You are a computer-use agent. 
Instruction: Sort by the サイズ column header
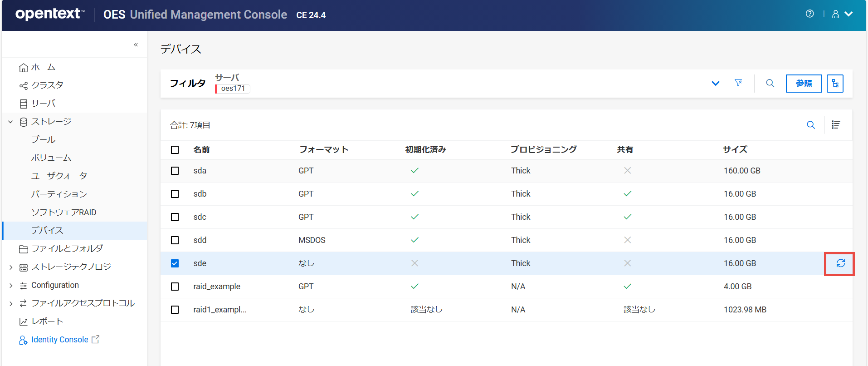[735, 149]
